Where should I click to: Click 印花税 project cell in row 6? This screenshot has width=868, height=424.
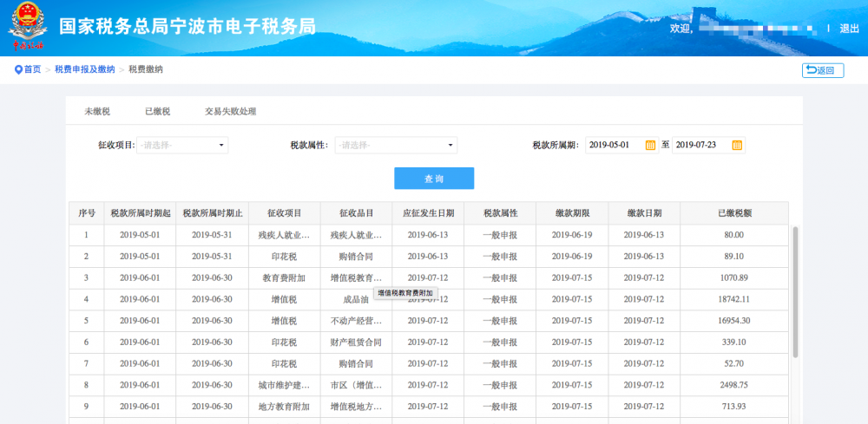pyautogui.click(x=284, y=342)
